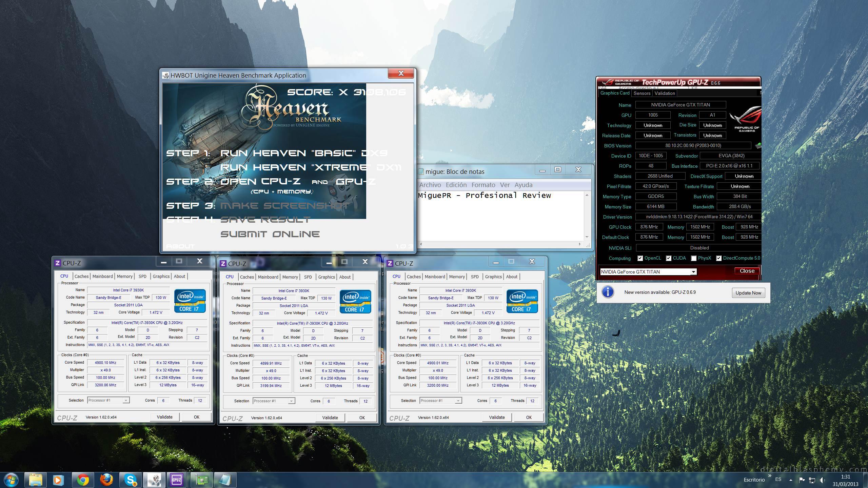Show hidden system tray icons
This screenshot has height=488, width=868.
pos(791,480)
